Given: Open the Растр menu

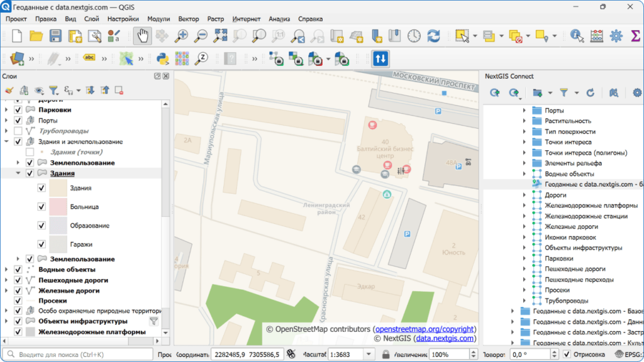Looking at the screenshot, I should 215,19.
